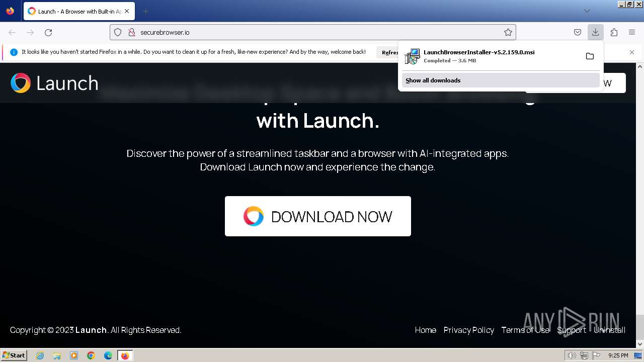View site security lock information
The image size is (644, 362).
tap(132, 32)
